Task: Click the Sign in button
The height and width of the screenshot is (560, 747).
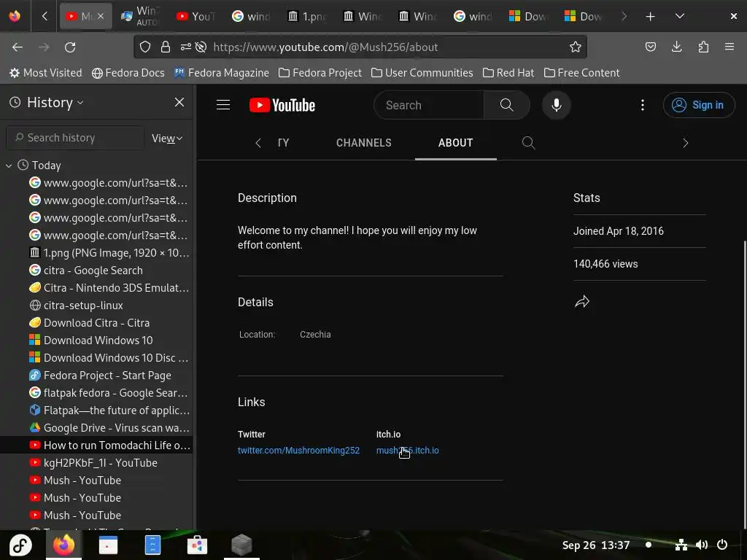Action: click(x=698, y=105)
